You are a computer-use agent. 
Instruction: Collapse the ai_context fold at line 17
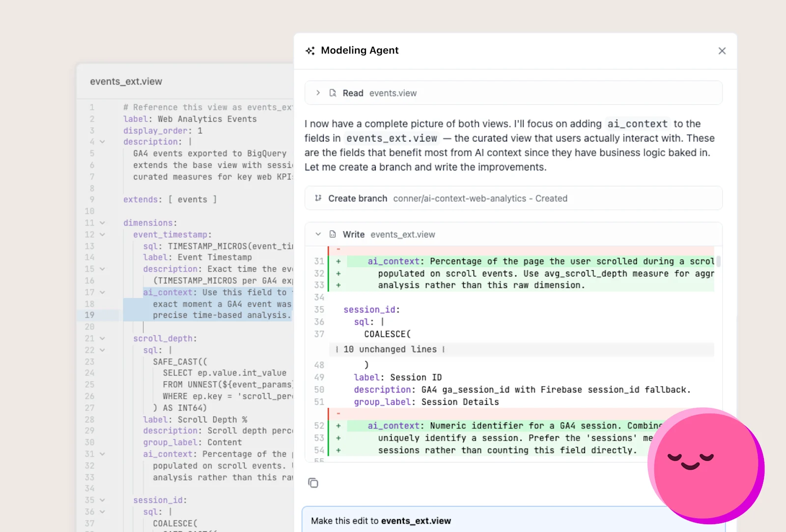(102, 292)
